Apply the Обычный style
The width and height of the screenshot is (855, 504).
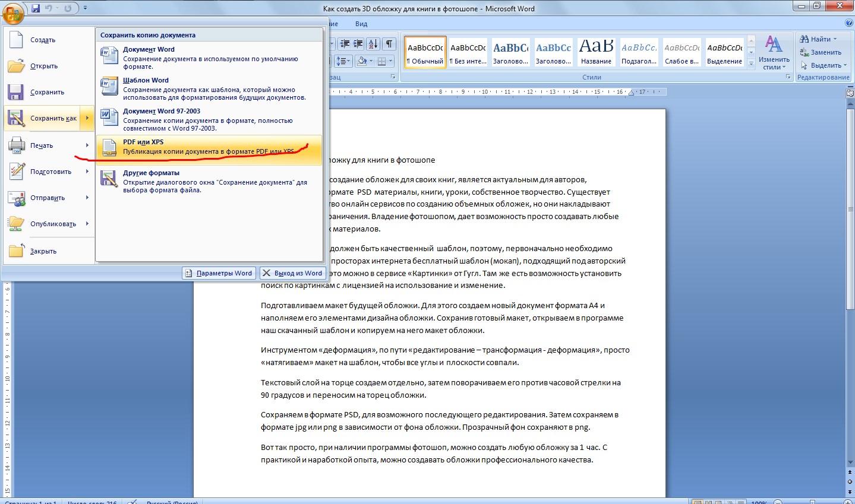[425, 52]
